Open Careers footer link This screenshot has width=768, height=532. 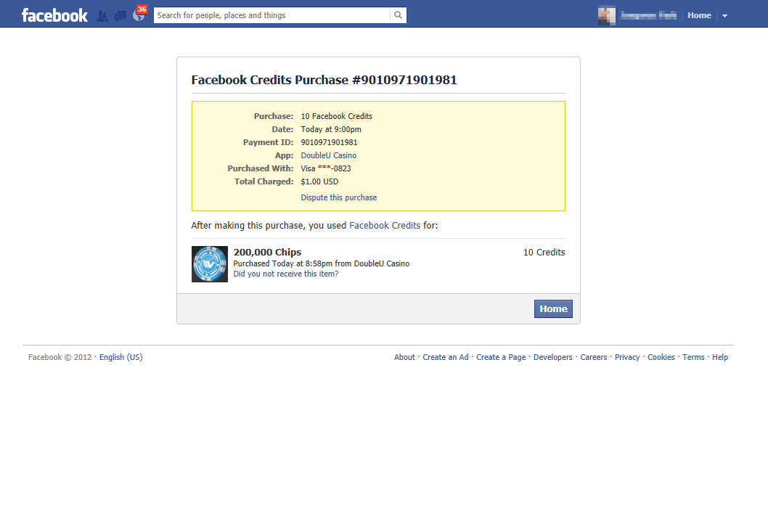coord(594,357)
